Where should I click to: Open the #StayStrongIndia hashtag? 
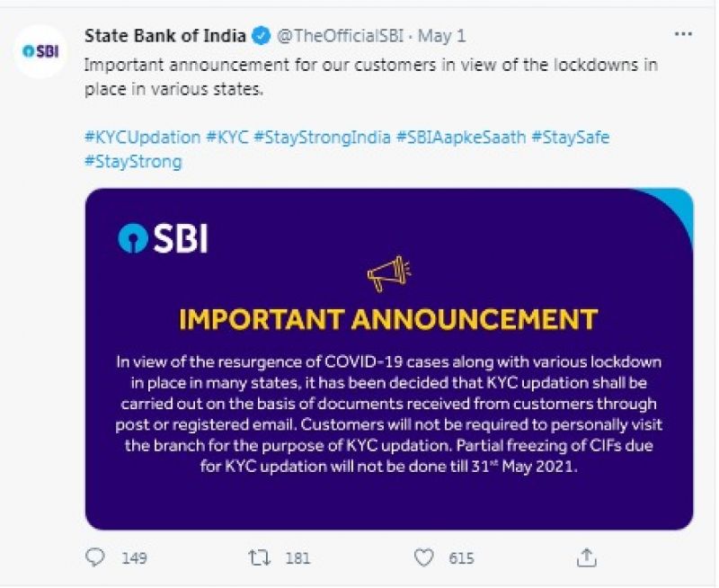click(x=322, y=138)
